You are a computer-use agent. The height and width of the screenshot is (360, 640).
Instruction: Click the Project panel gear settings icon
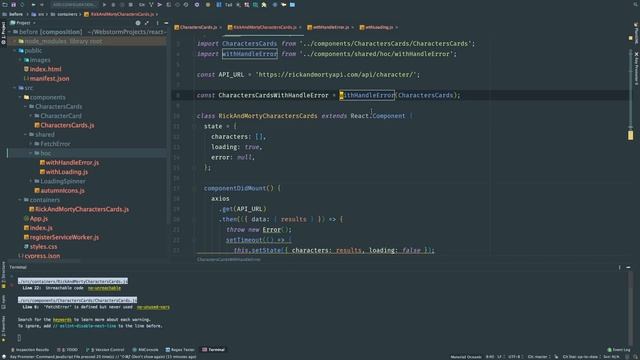[138, 23]
